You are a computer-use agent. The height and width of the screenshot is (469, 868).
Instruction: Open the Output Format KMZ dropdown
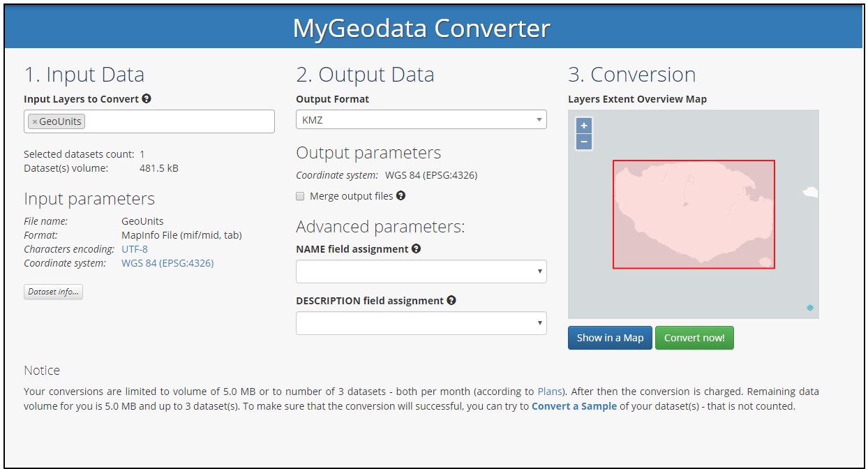point(421,120)
